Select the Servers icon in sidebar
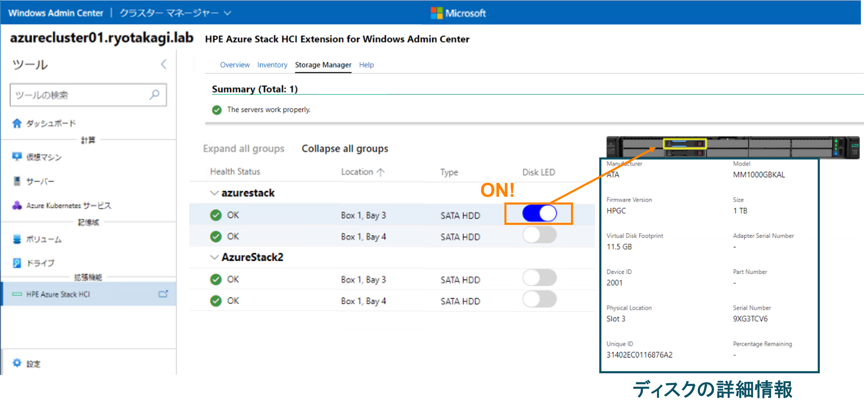868x411 pixels. click(17, 181)
